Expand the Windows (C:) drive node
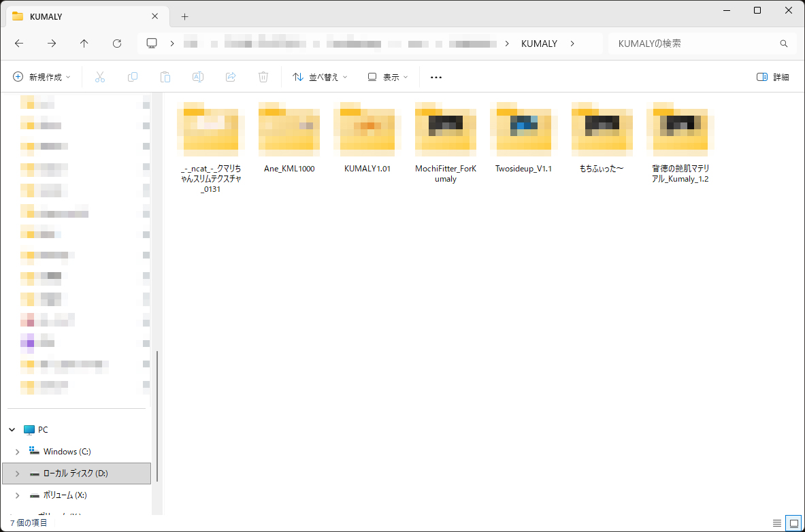Image resolution: width=805 pixels, height=532 pixels. [x=18, y=452]
